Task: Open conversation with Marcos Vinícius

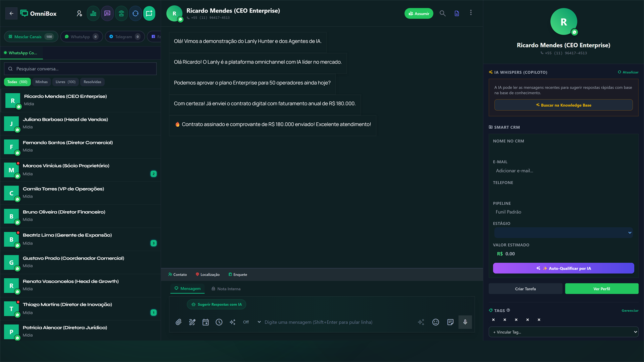Action: 80,170
